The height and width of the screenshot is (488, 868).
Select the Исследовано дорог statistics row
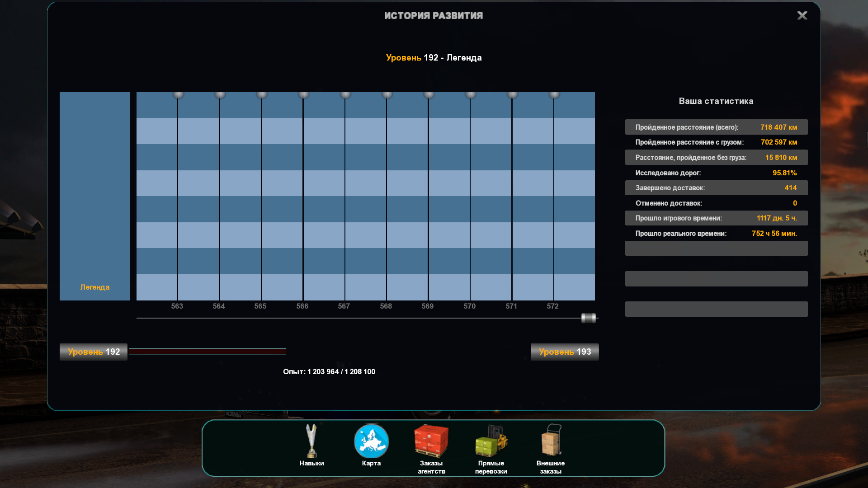716,173
